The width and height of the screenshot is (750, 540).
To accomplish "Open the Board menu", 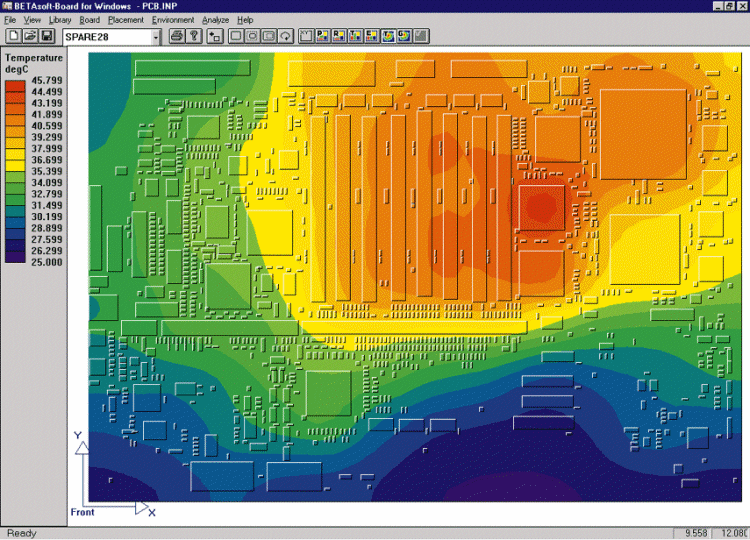I will click(x=90, y=20).
